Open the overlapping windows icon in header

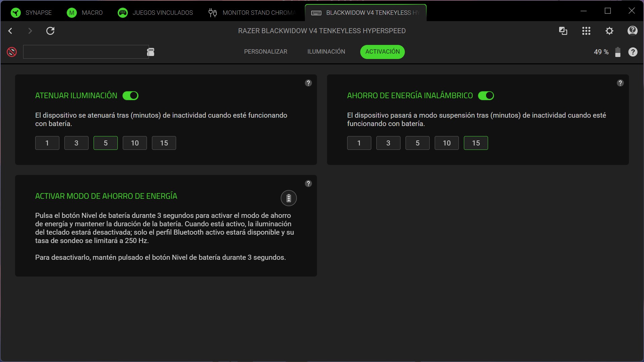563,31
